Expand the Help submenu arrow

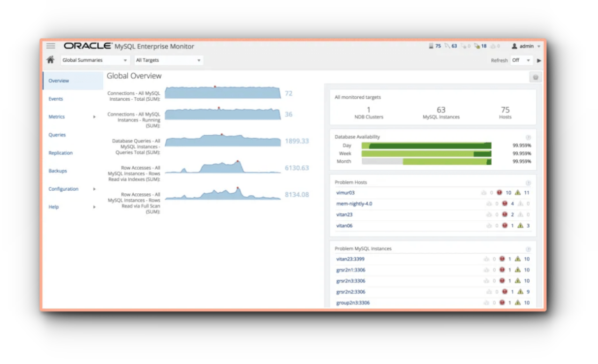click(x=94, y=207)
